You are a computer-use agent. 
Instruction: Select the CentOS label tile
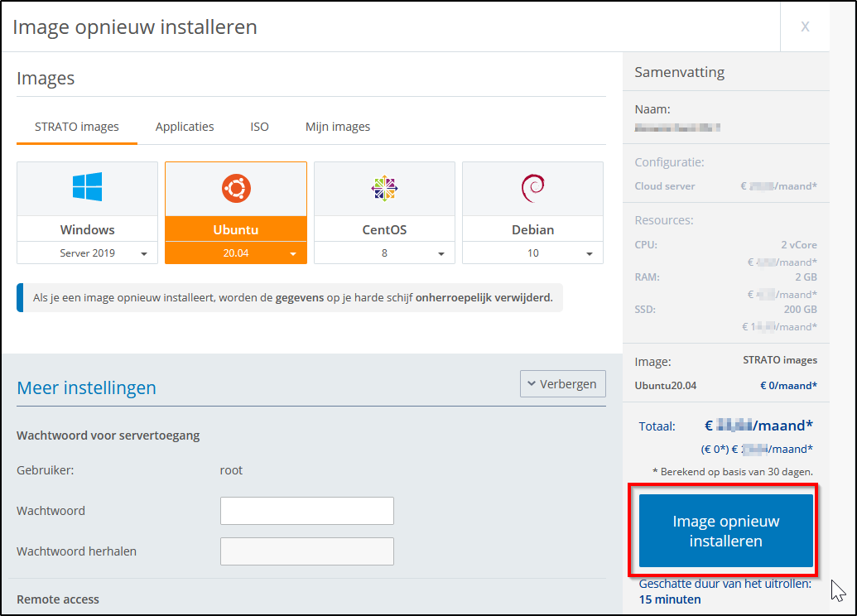384,229
